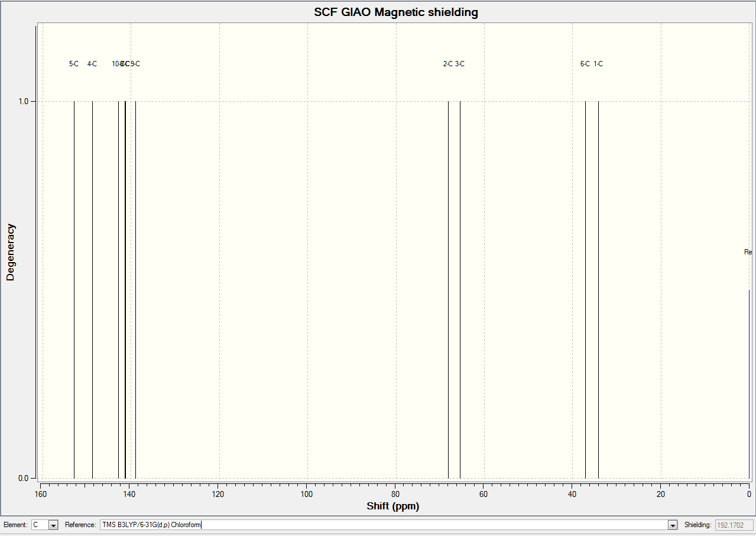The width and height of the screenshot is (756, 536).
Task: Click the 2-C peak line
Action: 448,290
